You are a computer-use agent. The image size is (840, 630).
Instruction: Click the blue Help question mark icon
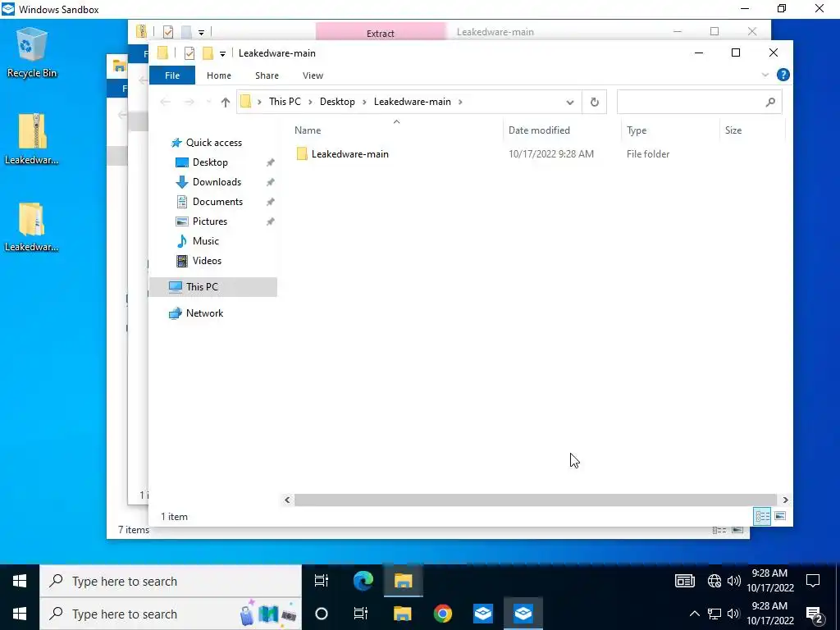click(783, 75)
